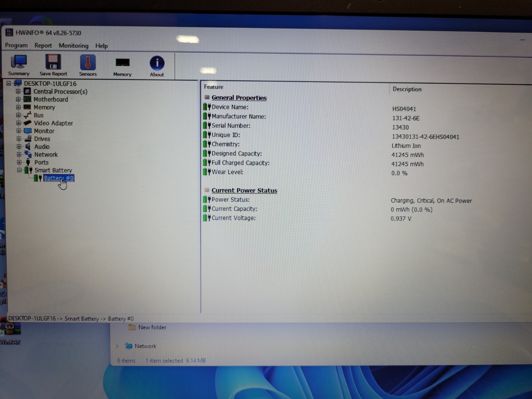Image resolution: width=532 pixels, height=399 pixels.
Task: Click the Drives tree icon
Action: (28, 139)
